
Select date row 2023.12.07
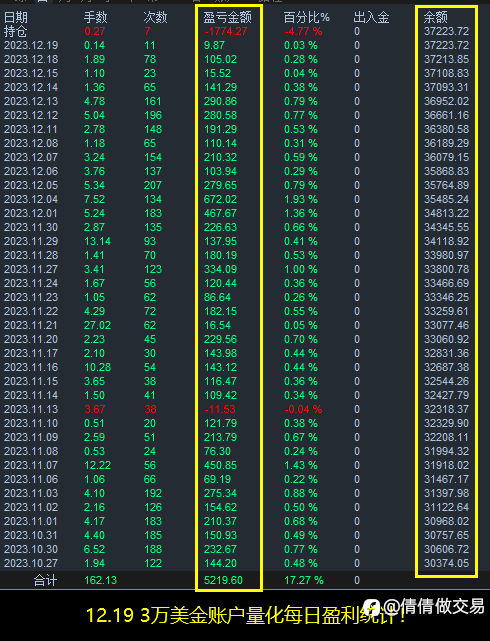tap(31, 157)
